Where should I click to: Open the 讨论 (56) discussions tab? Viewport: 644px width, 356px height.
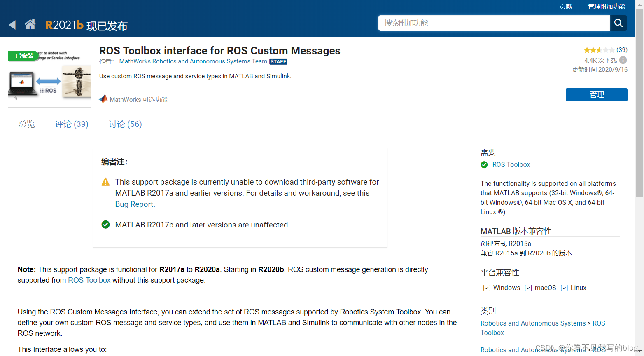click(125, 124)
